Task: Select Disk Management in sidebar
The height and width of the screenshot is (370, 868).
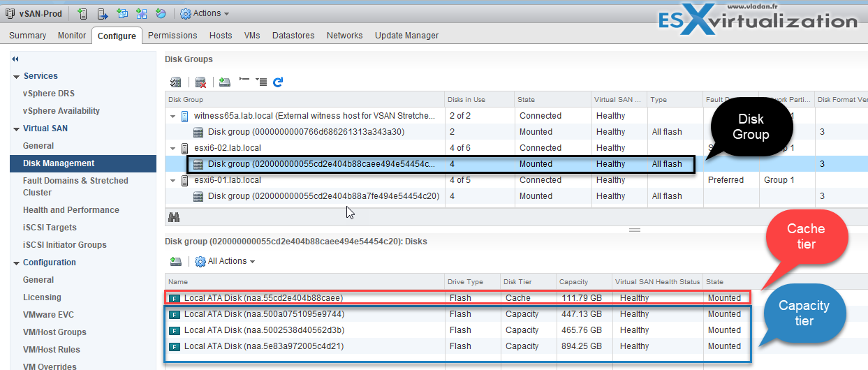Action: coord(83,163)
